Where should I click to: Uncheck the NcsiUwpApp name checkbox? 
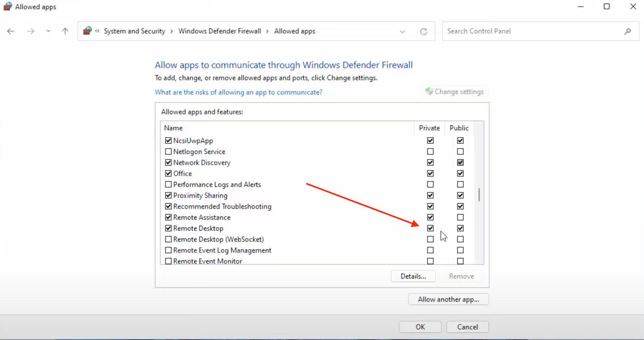[x=168, y=141]
